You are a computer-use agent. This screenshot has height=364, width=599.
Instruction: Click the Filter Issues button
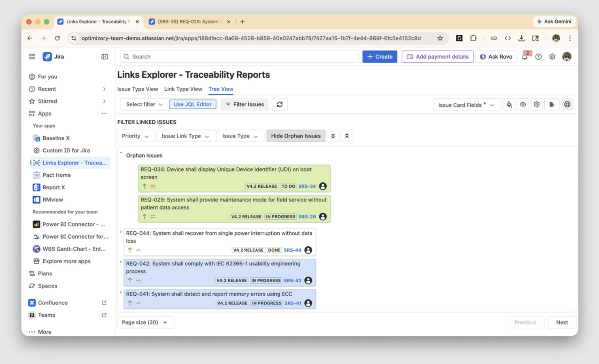[245, 104]
